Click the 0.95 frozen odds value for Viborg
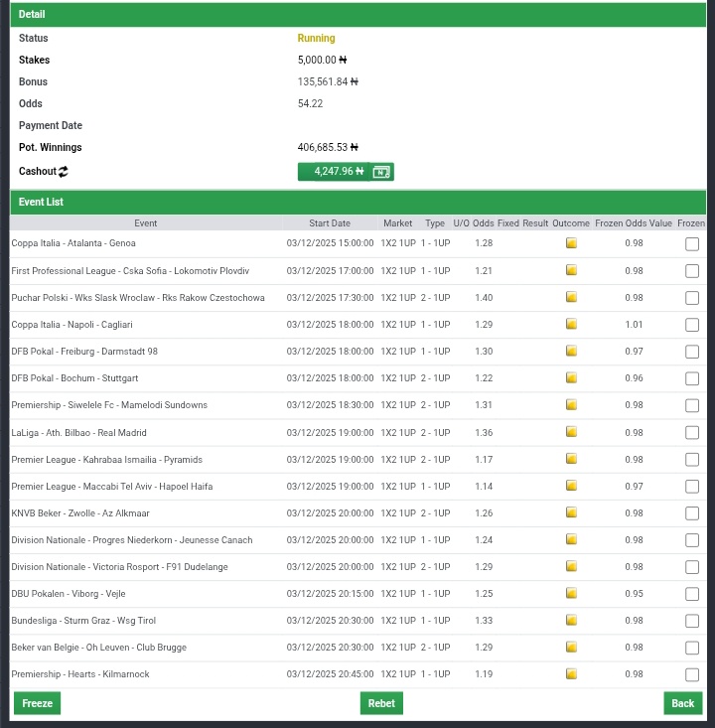Screen dimensions: 715x728 click(x=634, y=594)
